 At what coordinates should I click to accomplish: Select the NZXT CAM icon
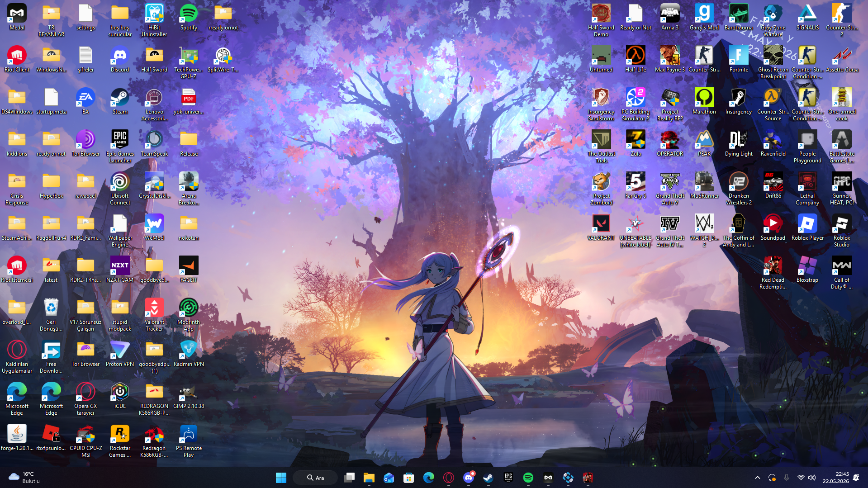coord(120,270)
